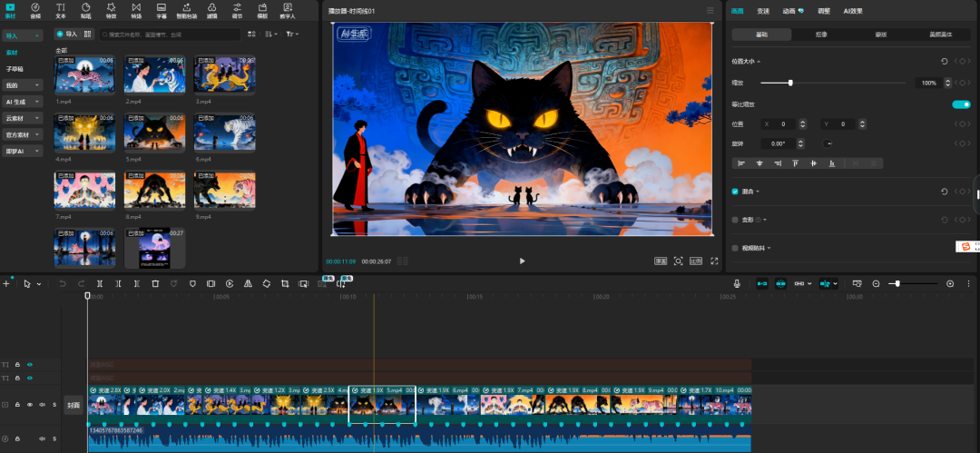Viewport: 980px width, 453px height.
Task: Uncheck the 混合 (Blend) checkbox
Action: coord(736,192)
